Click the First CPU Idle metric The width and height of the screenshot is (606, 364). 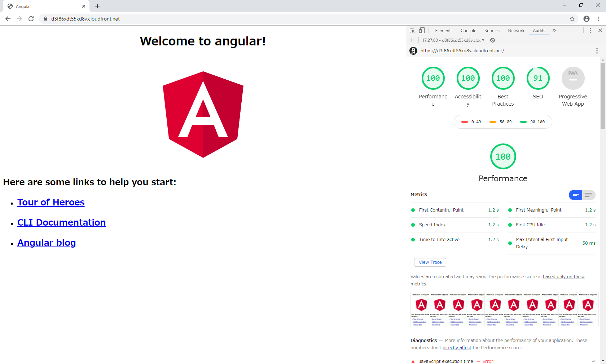[552, 225]
